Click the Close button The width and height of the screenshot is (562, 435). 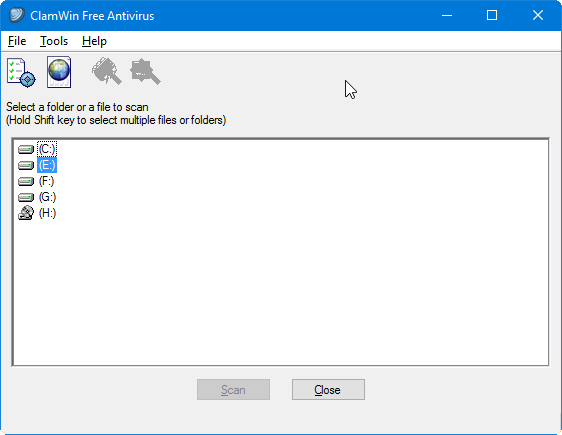(328, 389)
